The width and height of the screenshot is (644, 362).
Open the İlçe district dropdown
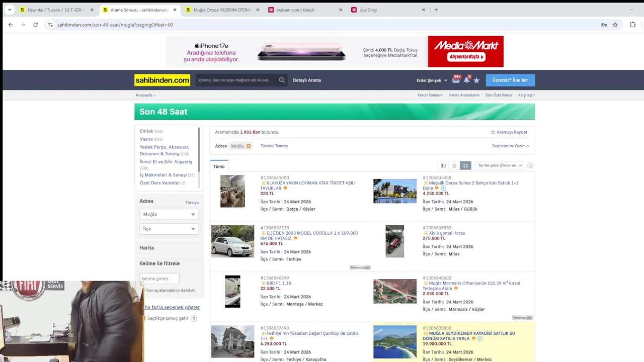tap(169, 229)
